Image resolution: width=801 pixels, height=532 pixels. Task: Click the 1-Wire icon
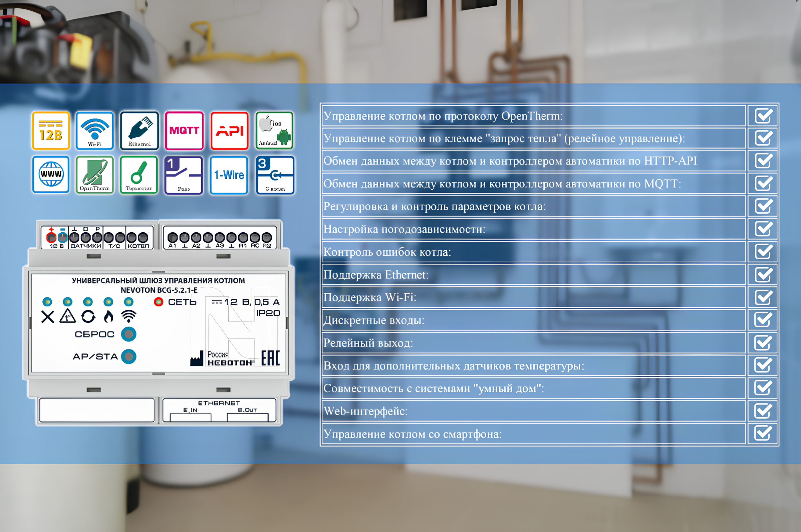point(229,175)
